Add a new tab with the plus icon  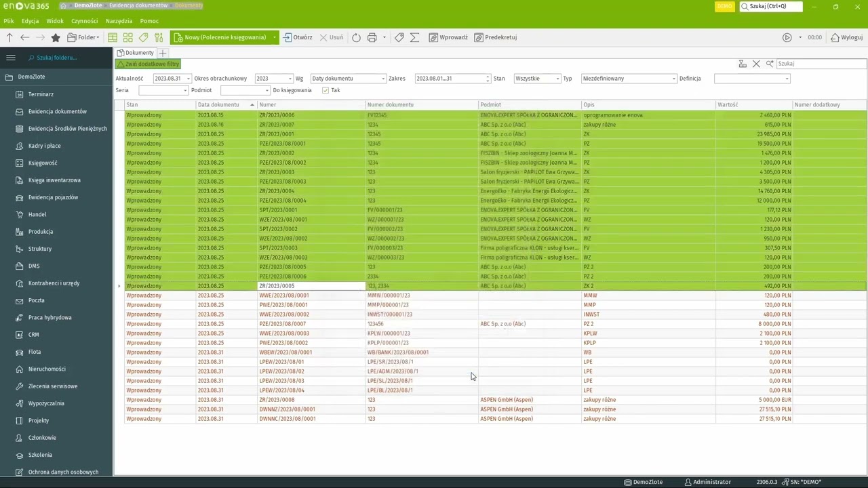(163, 53)
